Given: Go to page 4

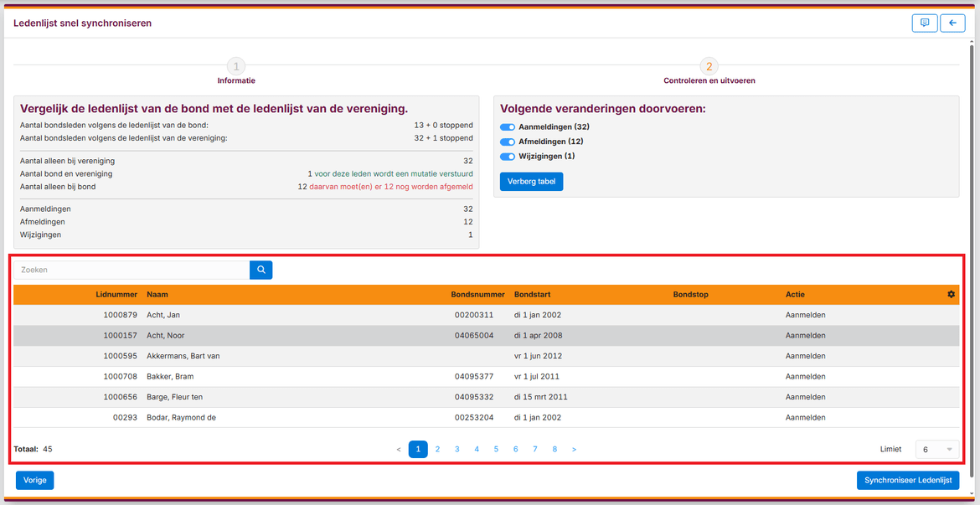Looking at the screenshot, I should point(477,450).
